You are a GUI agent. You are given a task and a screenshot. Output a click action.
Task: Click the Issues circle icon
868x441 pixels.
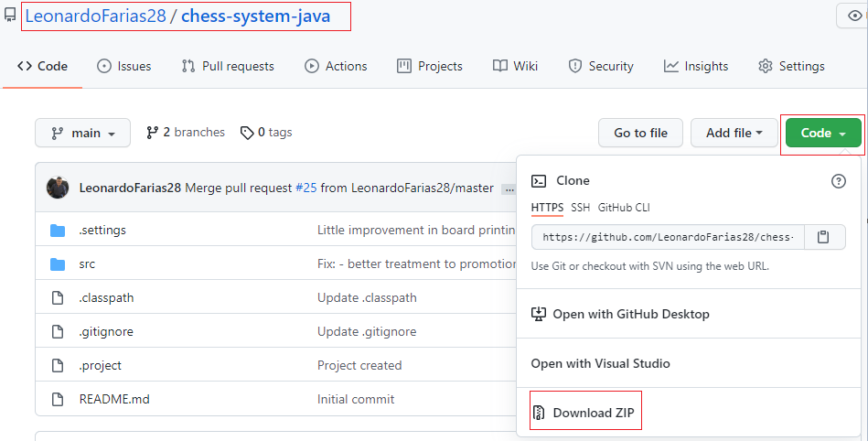click(x=104, y=66)
